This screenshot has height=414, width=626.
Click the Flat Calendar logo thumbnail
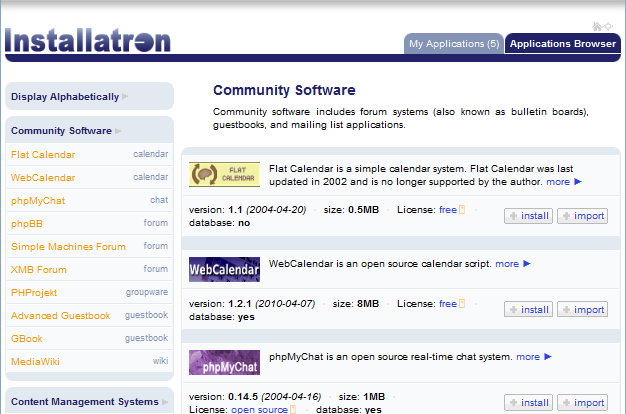click(224, 174)
